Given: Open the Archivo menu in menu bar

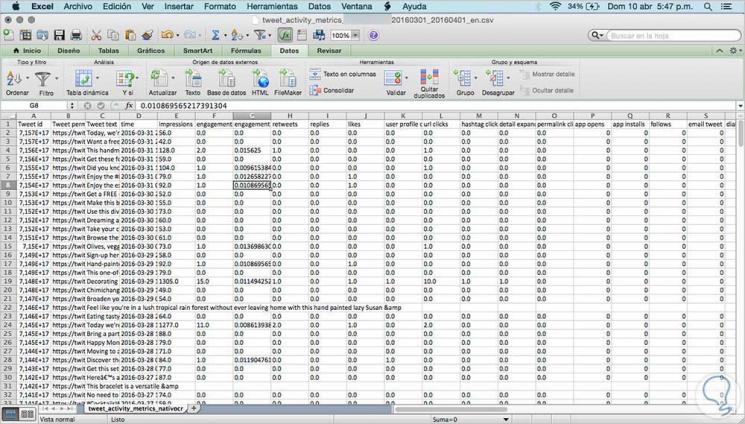Looking at the screenshot, I should (x=78, y=7).
